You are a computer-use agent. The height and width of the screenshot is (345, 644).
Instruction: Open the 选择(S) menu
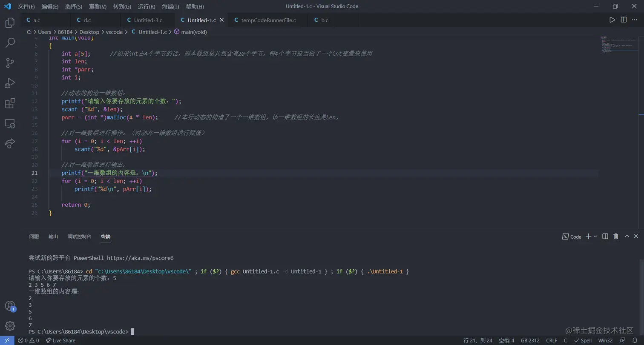click(x=74, y=6)
